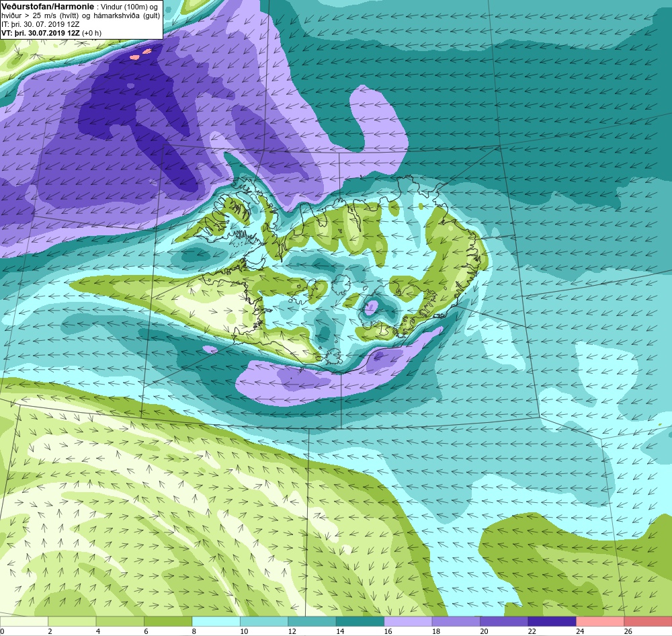Select the legend label "4"
672x636 pixels.
coord(98,631)
